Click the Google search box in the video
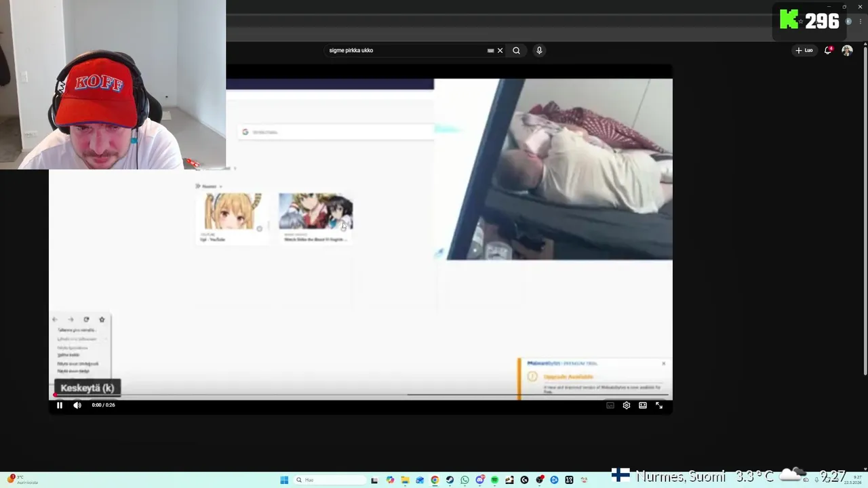Viewport: 868px width, 488px height. pos(337,132)
